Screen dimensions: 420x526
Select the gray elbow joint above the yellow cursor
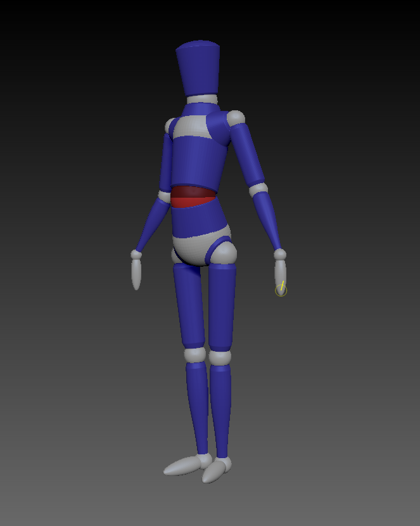[258, 189]
